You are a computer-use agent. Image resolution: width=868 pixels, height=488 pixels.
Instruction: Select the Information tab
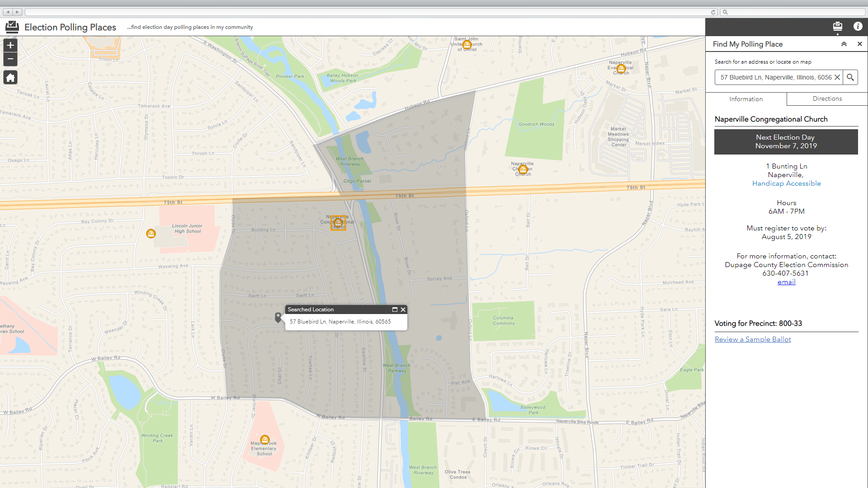coord(746,99)
